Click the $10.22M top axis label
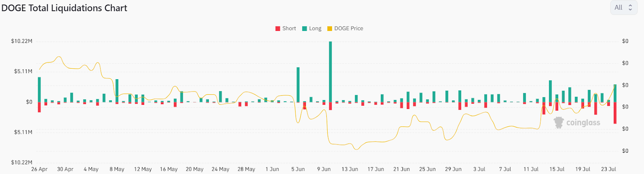The height and width of the screenshot is (174, 644). point(22,41)
